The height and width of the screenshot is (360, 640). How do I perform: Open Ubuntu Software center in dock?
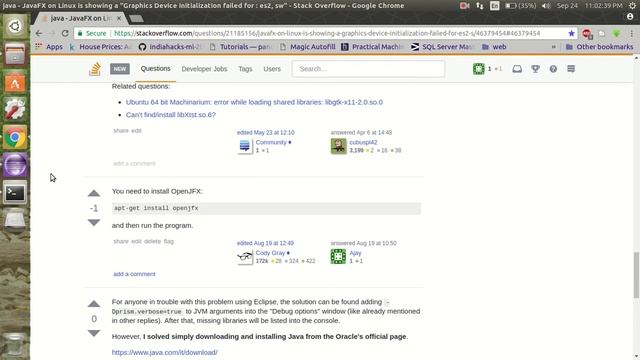point(15,82)
